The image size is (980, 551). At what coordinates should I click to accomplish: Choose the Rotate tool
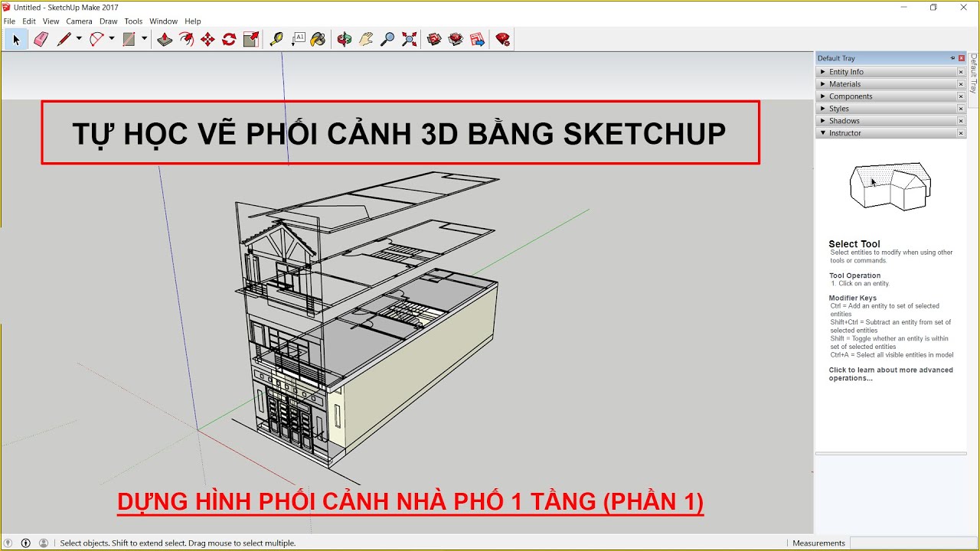(229, 39)
